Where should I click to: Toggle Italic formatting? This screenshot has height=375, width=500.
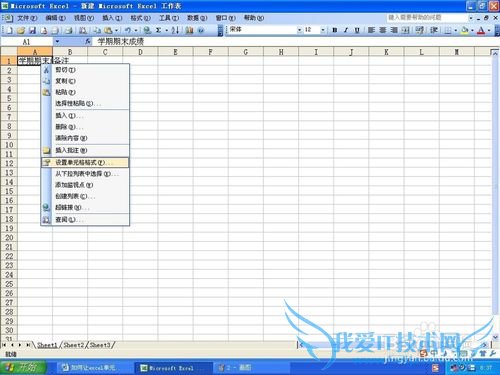click(x=346, y=30)
